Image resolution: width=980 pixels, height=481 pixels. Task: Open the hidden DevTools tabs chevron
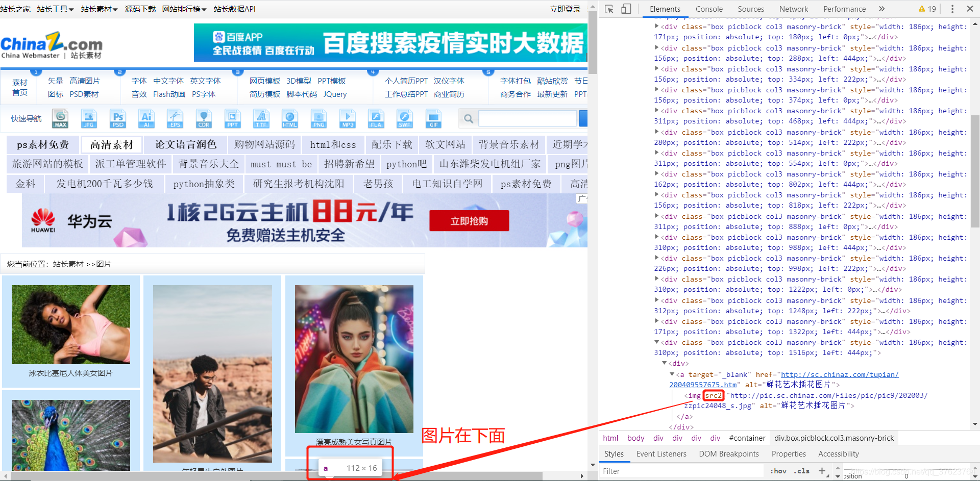click(x=882, y=9)
